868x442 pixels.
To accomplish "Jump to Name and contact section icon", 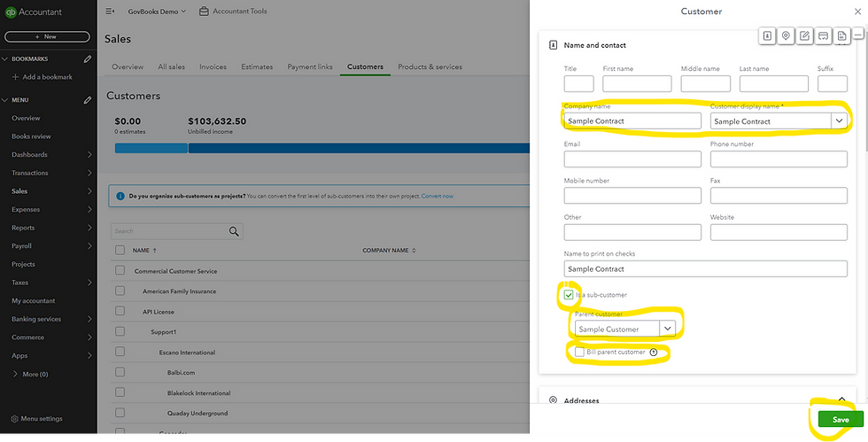I will pos(767,36).
